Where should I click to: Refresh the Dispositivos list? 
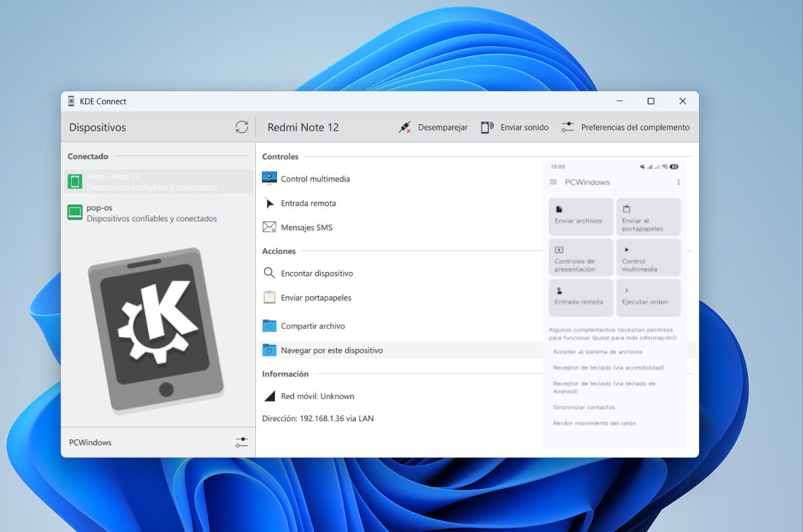tap(242, 127)
